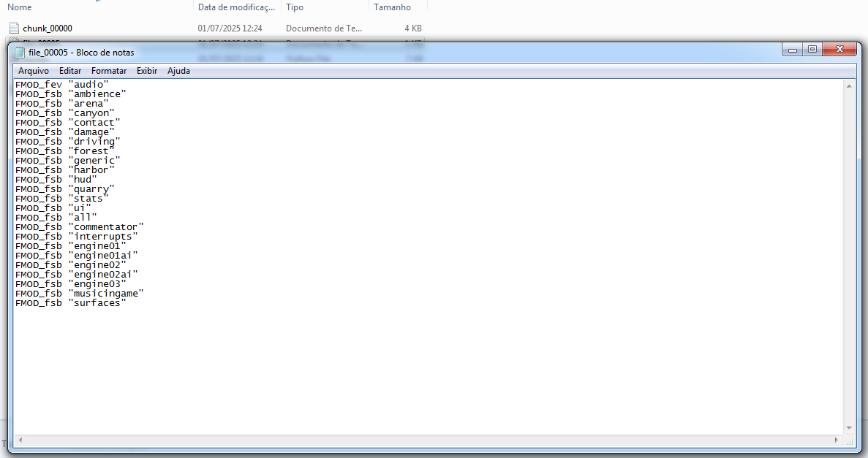Click horizontal scrollbar right arrow

click(x=837, y=440)
